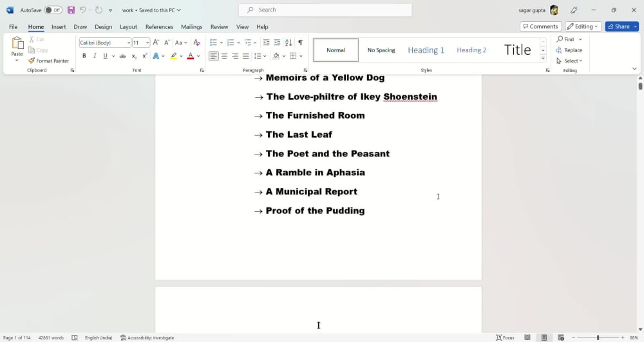
Task: Center align the text
Action: tap(224, 56)
